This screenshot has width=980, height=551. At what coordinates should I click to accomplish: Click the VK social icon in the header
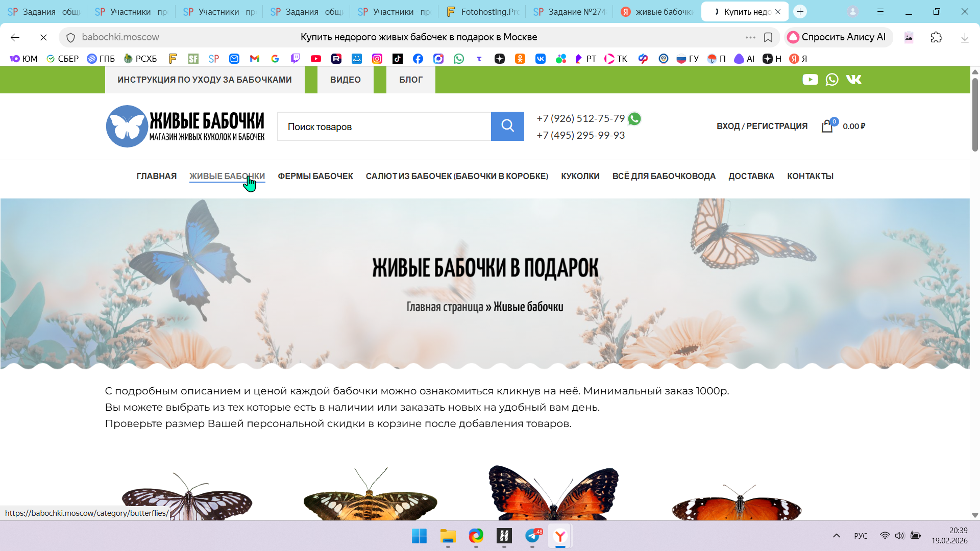click(x=853, y=80)
